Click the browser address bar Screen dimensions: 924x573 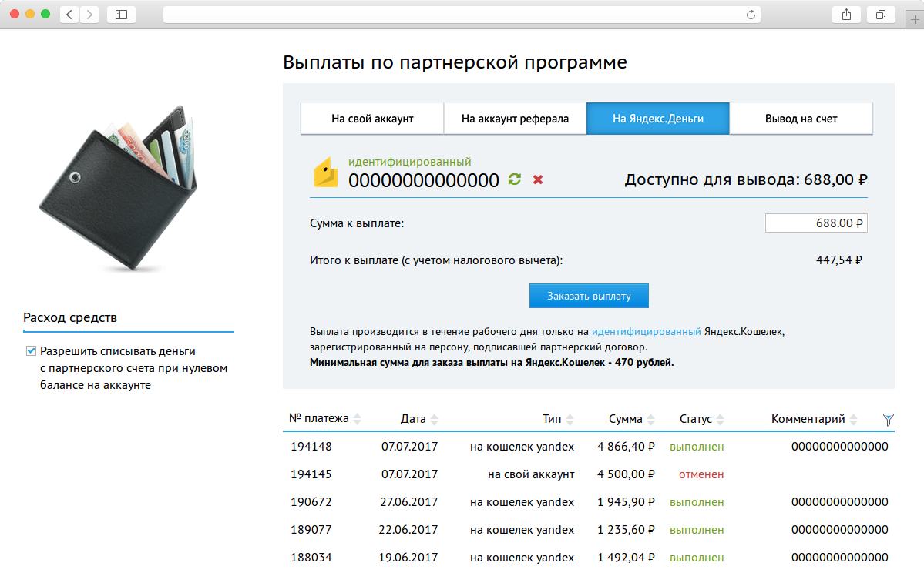coord(462,15)
